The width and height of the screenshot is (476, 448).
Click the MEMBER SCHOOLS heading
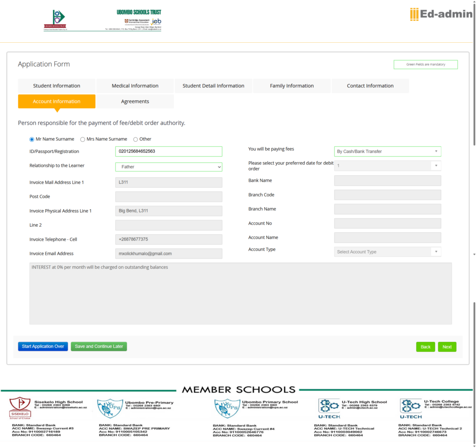coord(238,389)
